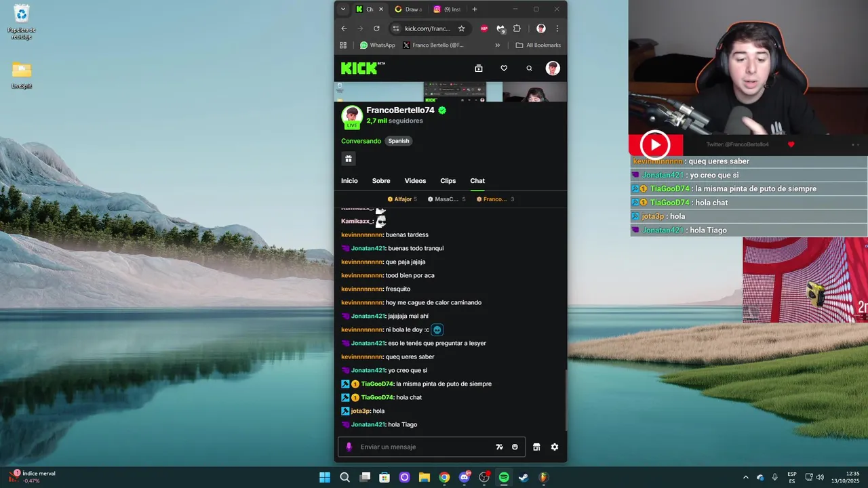Click TiaGooD74 username in 'hola chat' message
The width and height of the screenshot is (868, 488).
click(x=377, y=397)
